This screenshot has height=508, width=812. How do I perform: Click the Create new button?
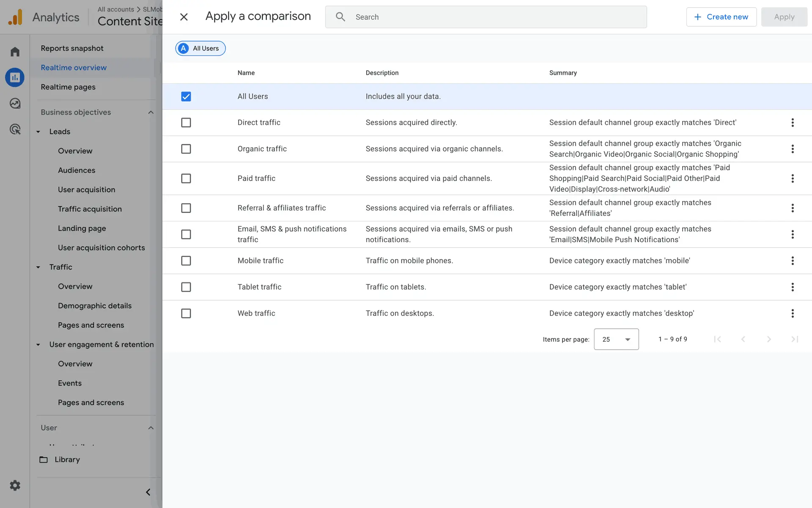[721, 17]
